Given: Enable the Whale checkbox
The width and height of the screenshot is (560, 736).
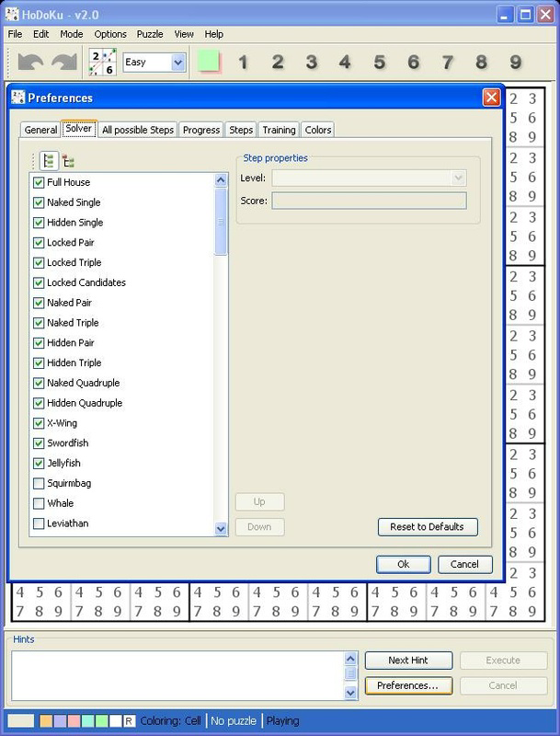Looking at the screenshot, I should click(39, 503).
